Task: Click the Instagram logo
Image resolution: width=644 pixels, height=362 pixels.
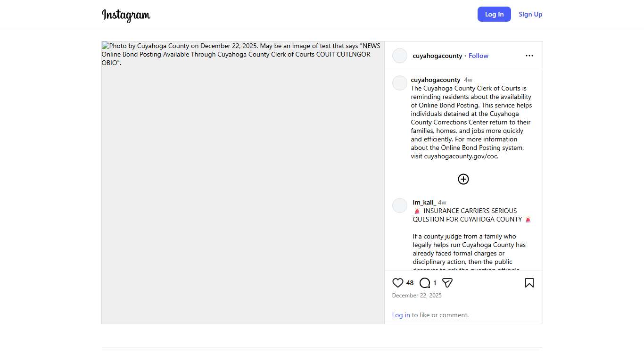Action: 126,15
